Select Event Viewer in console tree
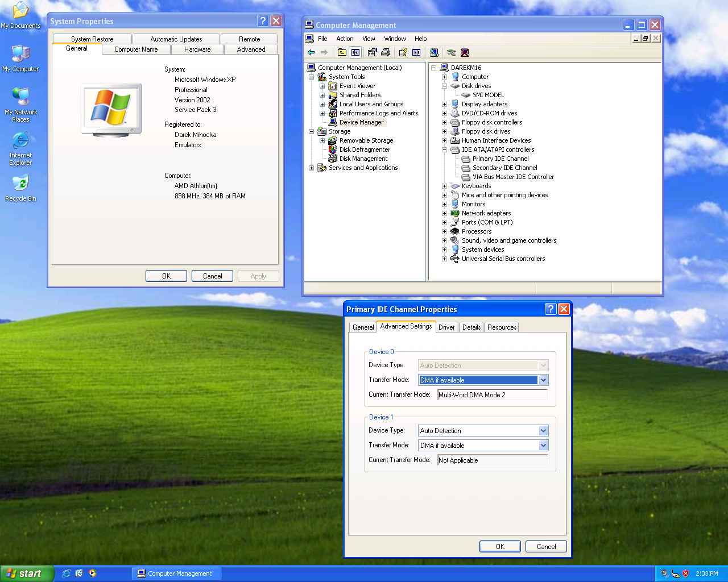Screen dimensions: 728x582 357,86
